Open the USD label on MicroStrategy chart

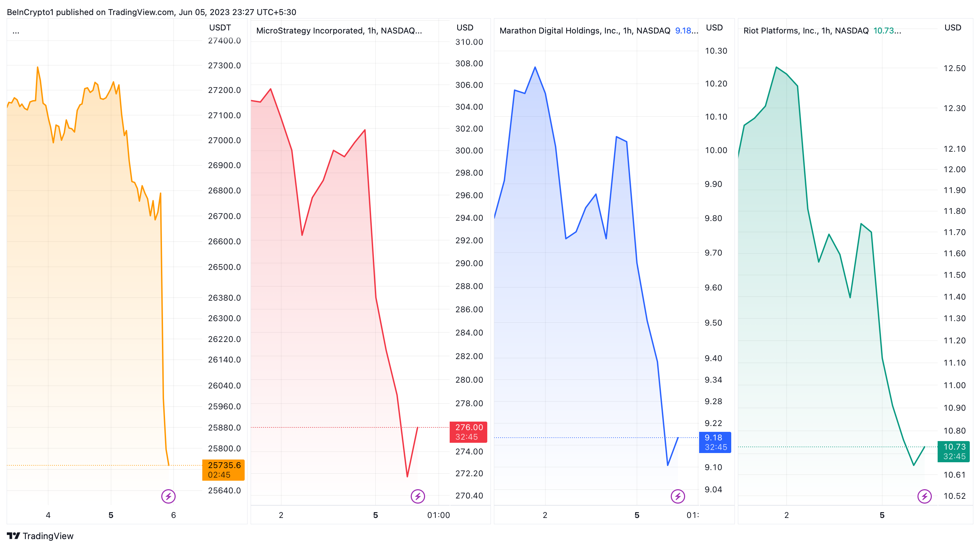464,27
